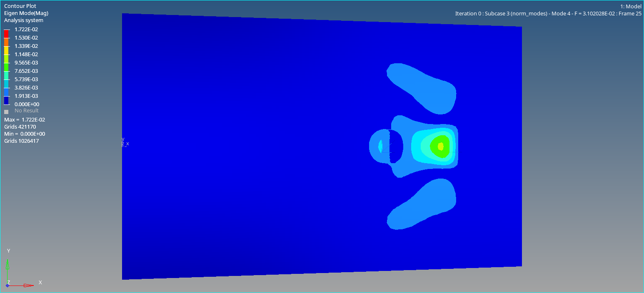
Task: Click the yellow legend color band
Action: click(6, 50)
